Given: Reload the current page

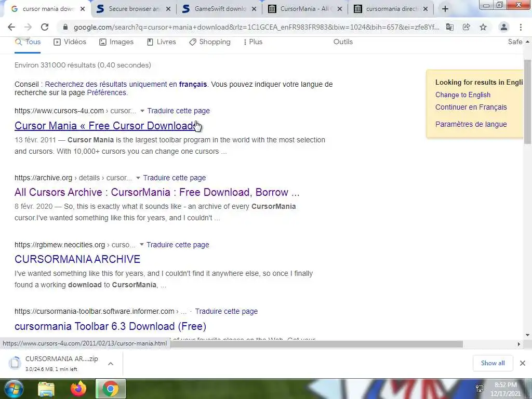Looking at the screenshot, I should coord(45,27).
